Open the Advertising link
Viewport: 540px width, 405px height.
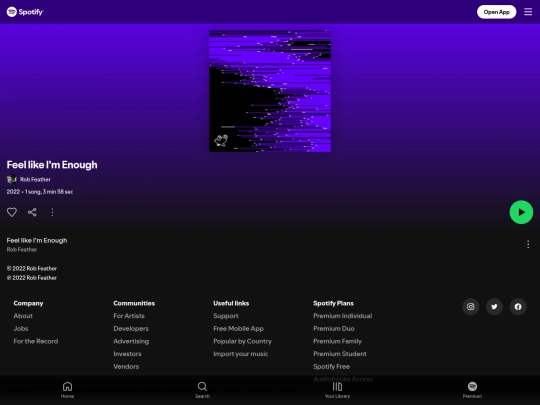click(x=131, y=341)
